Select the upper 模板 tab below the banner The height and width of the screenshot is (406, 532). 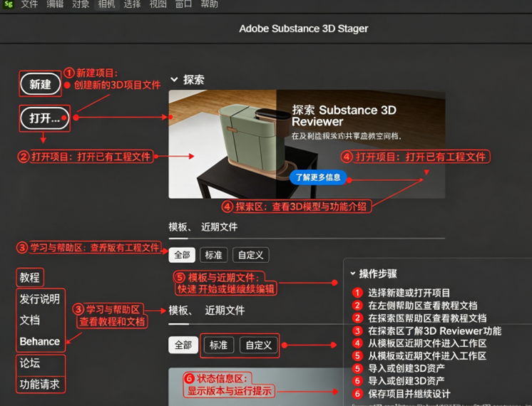point(178,227)
